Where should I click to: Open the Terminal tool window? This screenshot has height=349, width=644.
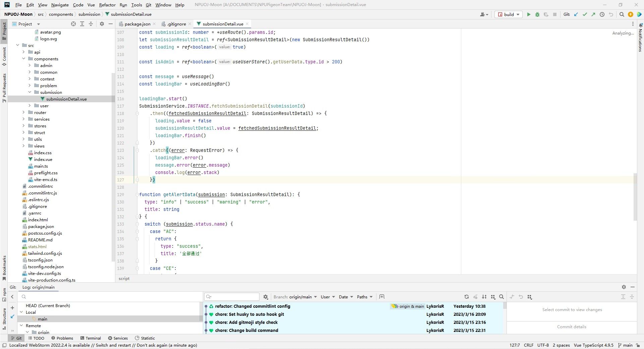90,338
